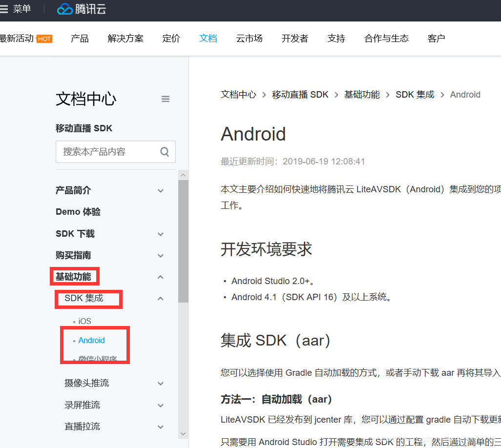Open 产品简介 in sidebar
Image resolution: width=501 pixels, height=448 pixels.
click(73, 190)
